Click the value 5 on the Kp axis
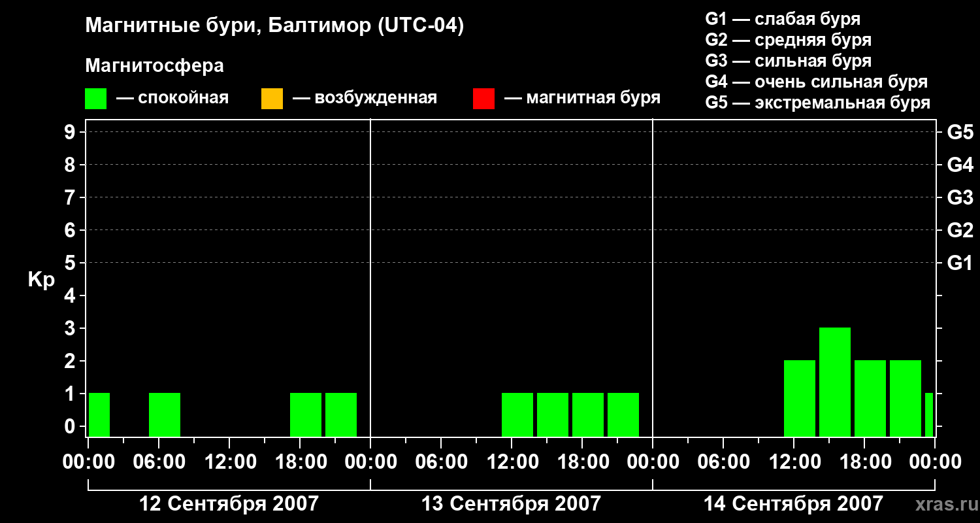Screen dimensions: 980x523 (x=71, y=263)
